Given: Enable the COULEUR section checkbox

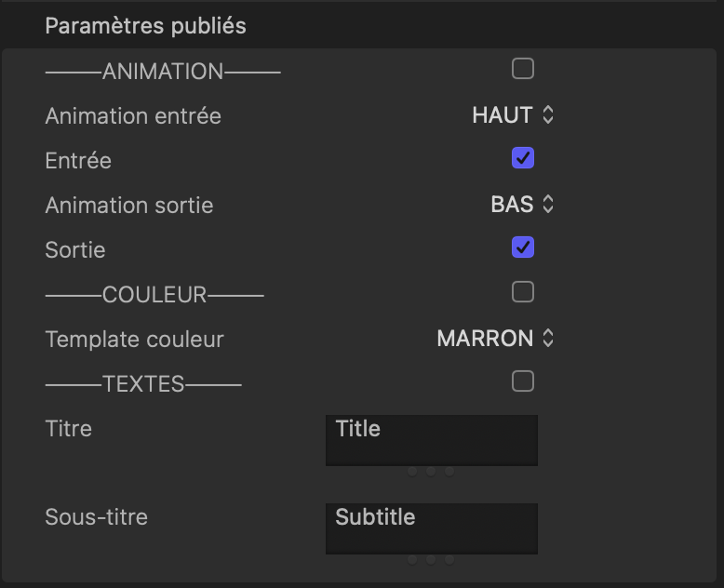Looking at the screenshot, I should point(523,292).
